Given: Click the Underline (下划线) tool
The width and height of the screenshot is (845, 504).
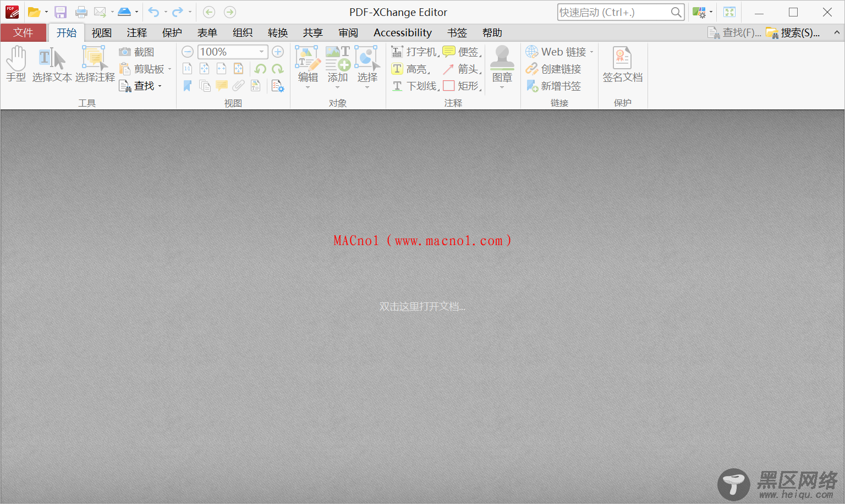Looking at the screenshot, I should tap(415, 86).
